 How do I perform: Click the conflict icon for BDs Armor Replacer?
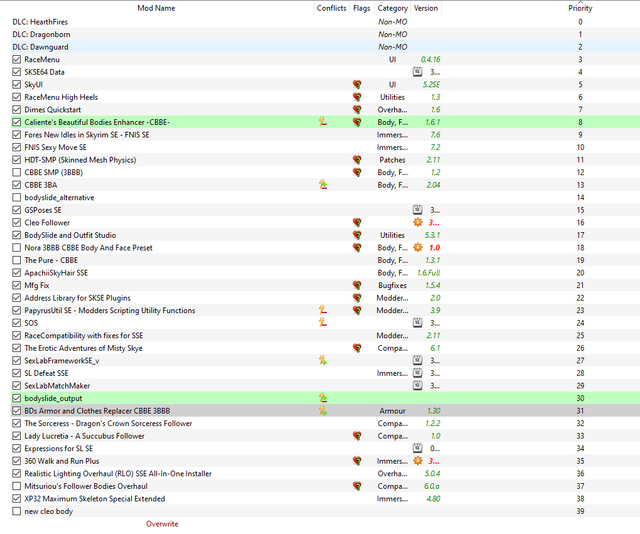(323, 410)
